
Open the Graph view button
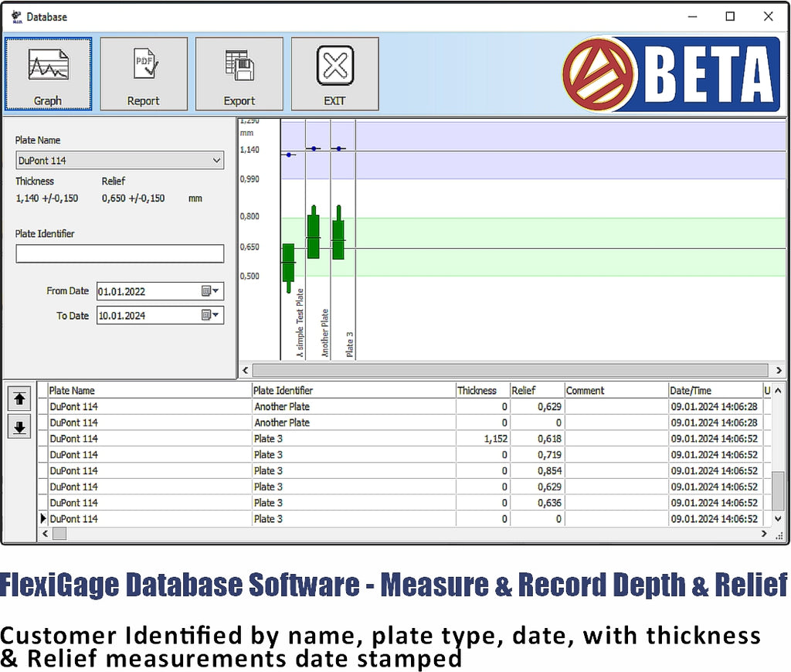pos(48,73)
